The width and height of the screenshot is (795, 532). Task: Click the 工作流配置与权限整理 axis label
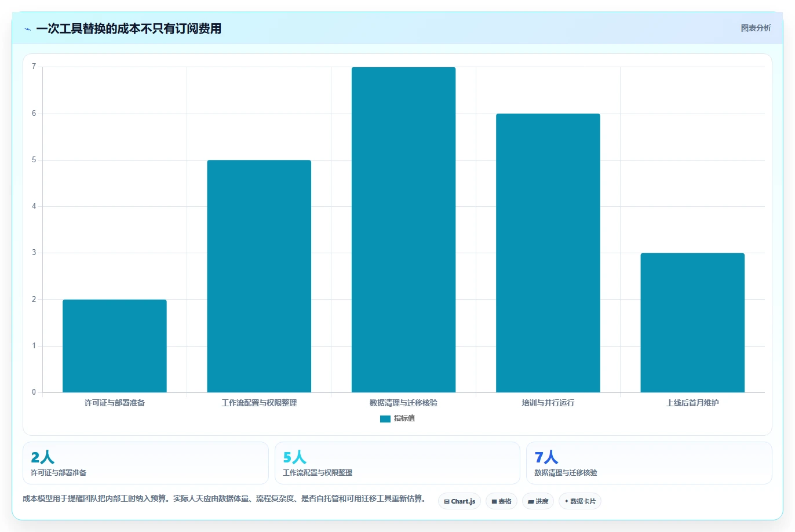coord(259,403)
